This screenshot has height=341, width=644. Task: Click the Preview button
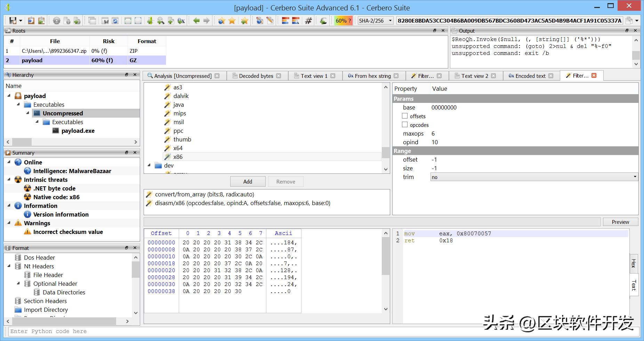click(620, 222)
